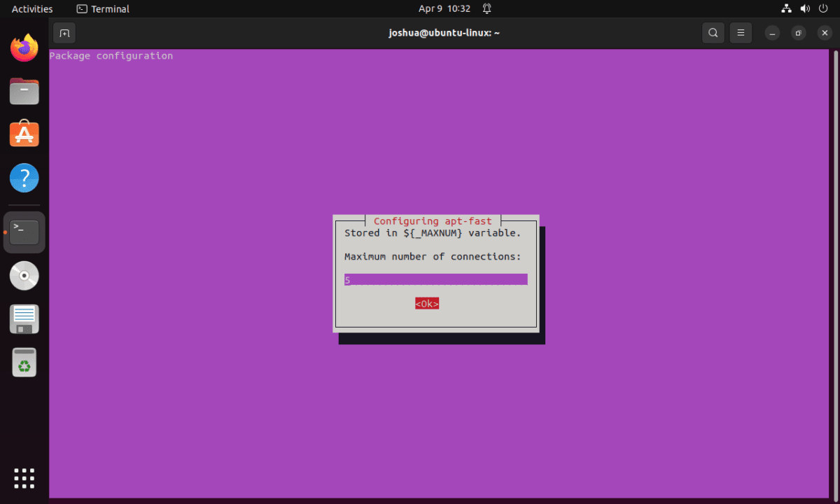Launch the Disks utility from the dock

coord(24,318)
